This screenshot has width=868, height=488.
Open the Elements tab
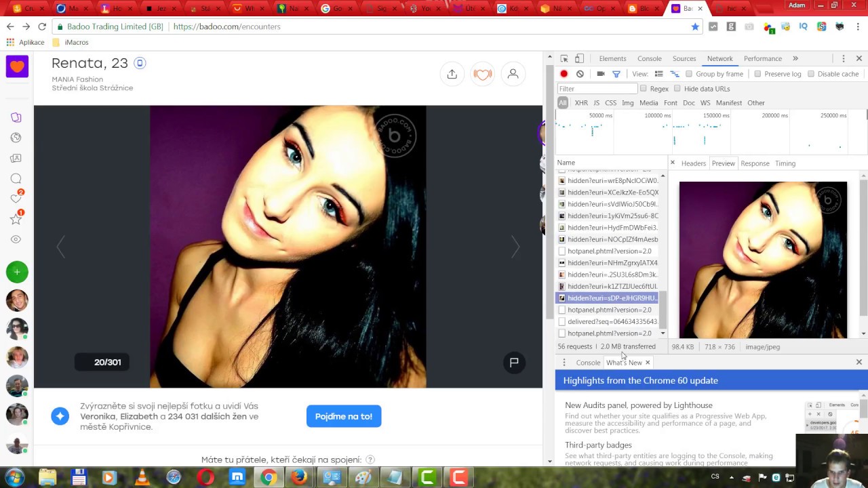point(612,59)
